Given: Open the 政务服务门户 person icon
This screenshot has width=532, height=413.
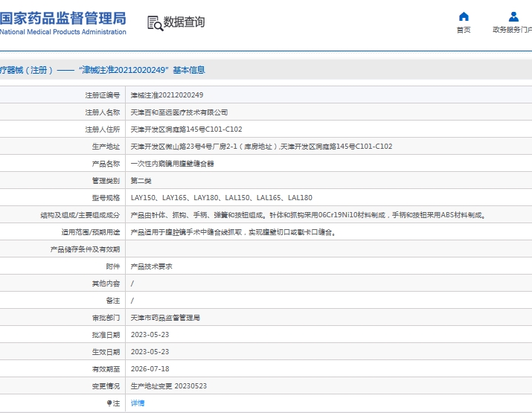Looking at the screenshot, I should click(x=513, y=16).
